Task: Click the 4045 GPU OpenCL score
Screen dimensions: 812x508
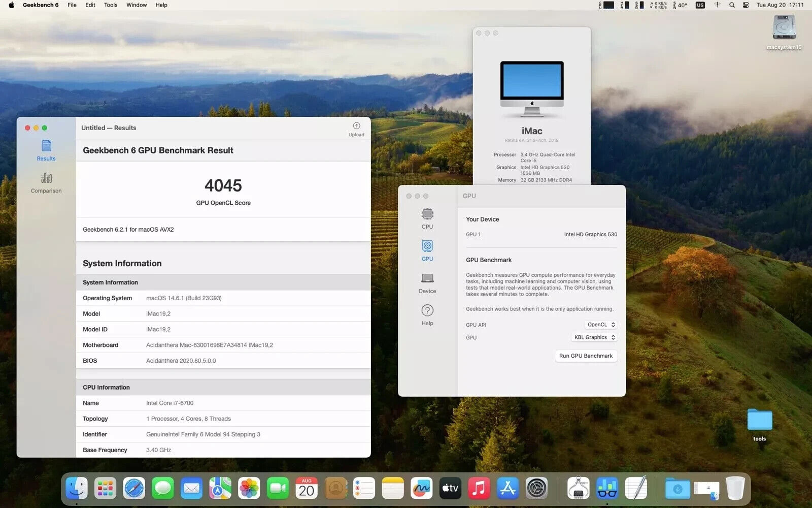Action: point(223,185)
